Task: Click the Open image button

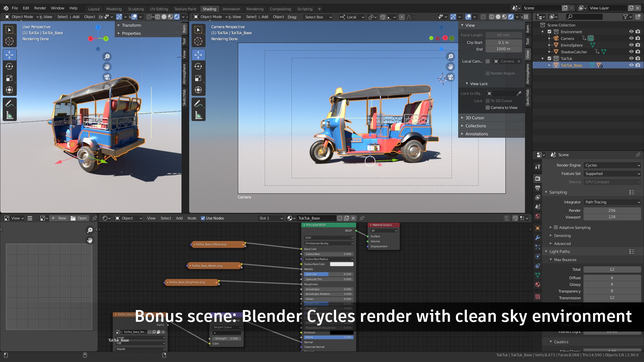Action: (x=79, y=218)
